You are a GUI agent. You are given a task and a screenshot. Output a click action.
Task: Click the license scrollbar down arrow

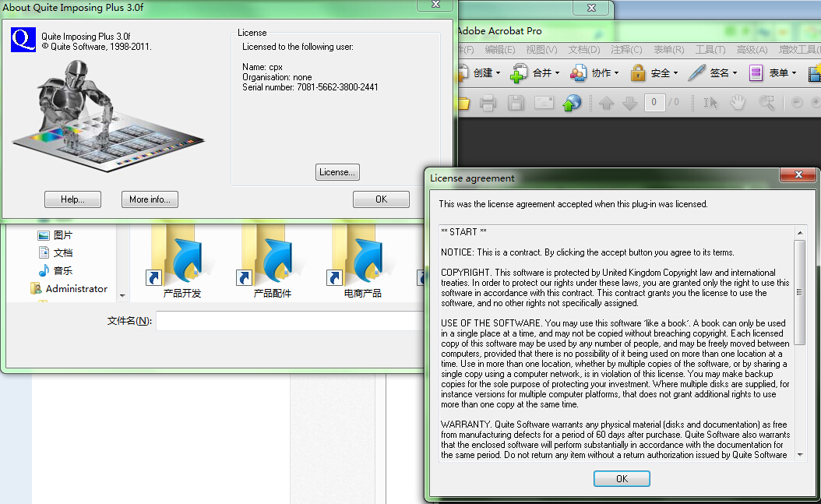(x=799, y=456)
